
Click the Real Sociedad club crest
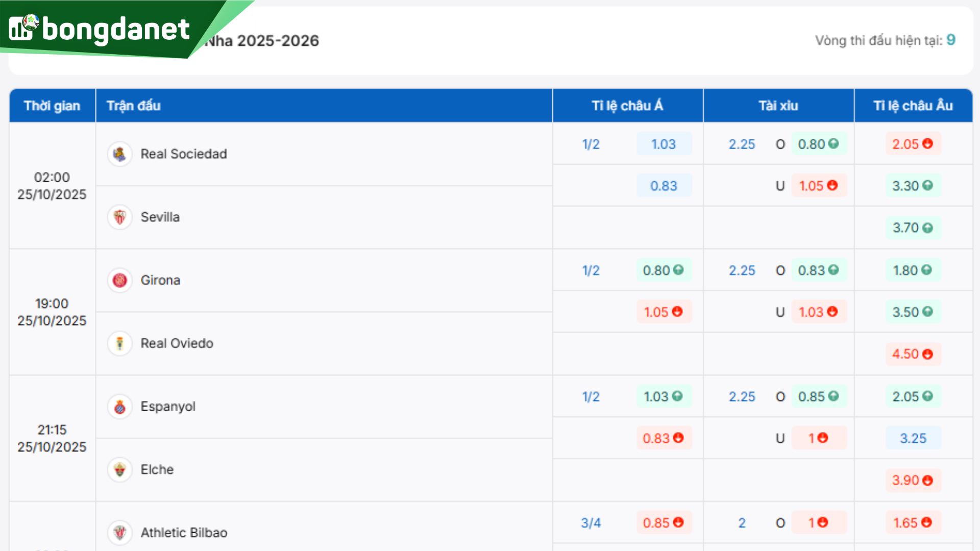[119, 154]
